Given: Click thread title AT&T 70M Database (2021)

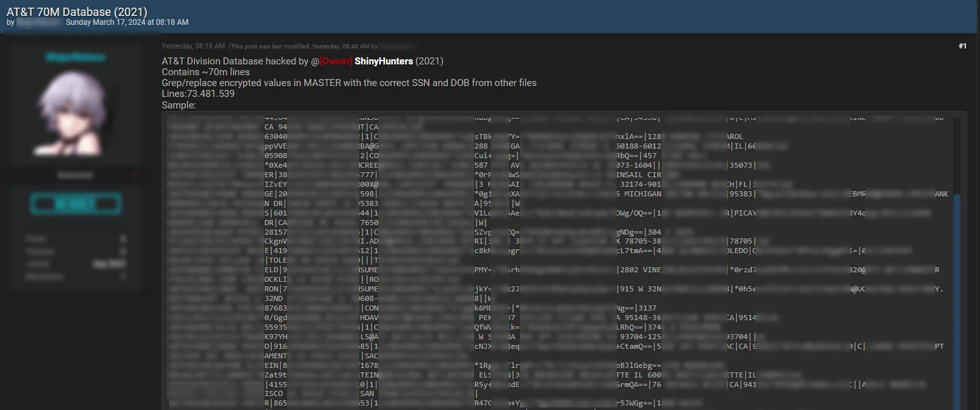Looking at the screenshot, I should click(x=77, y=11).
